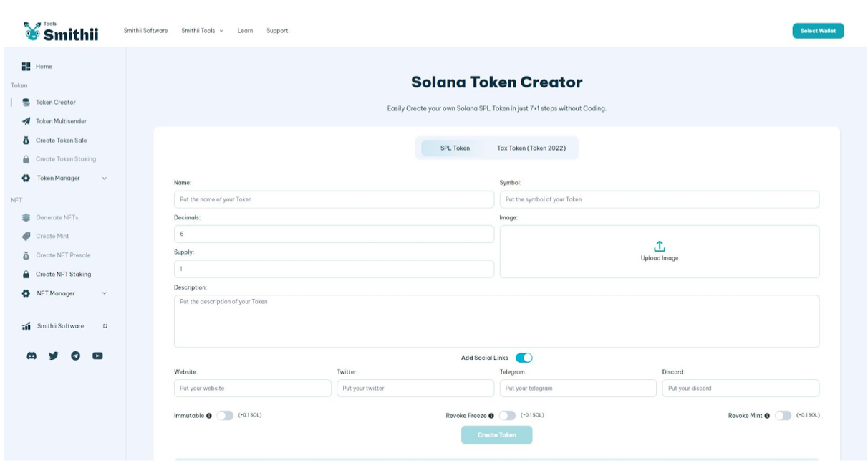Screen dimensions: 868x466
Task: Click the Supply input field
Action: tap(334, 269)
